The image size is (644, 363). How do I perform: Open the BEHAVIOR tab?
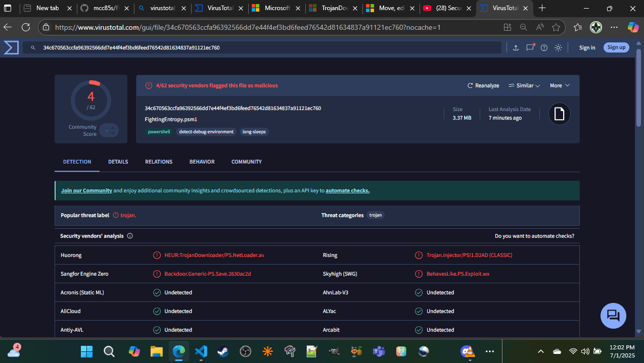coord(202,162)
